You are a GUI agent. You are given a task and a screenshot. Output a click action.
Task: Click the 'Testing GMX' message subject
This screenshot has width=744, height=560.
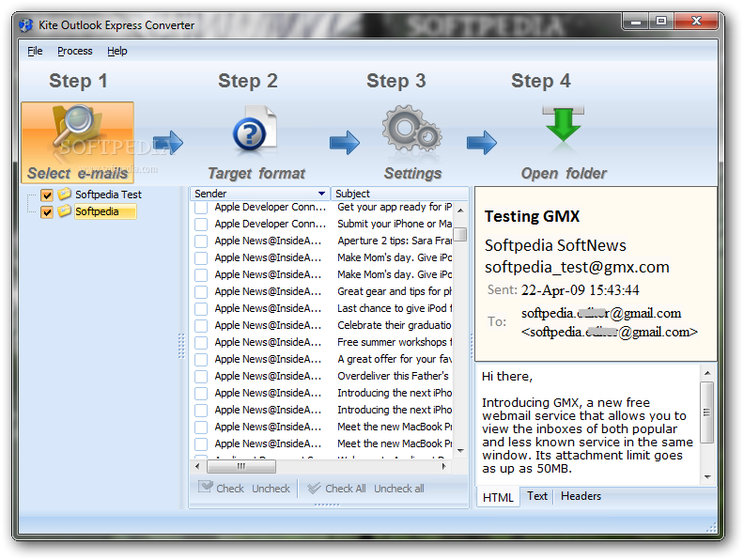coord(532,216)
